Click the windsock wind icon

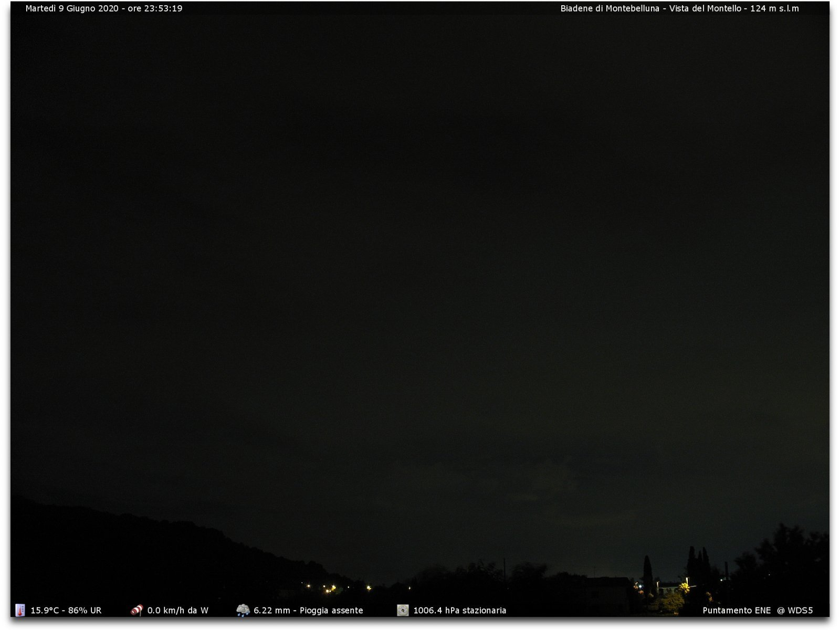136,610
